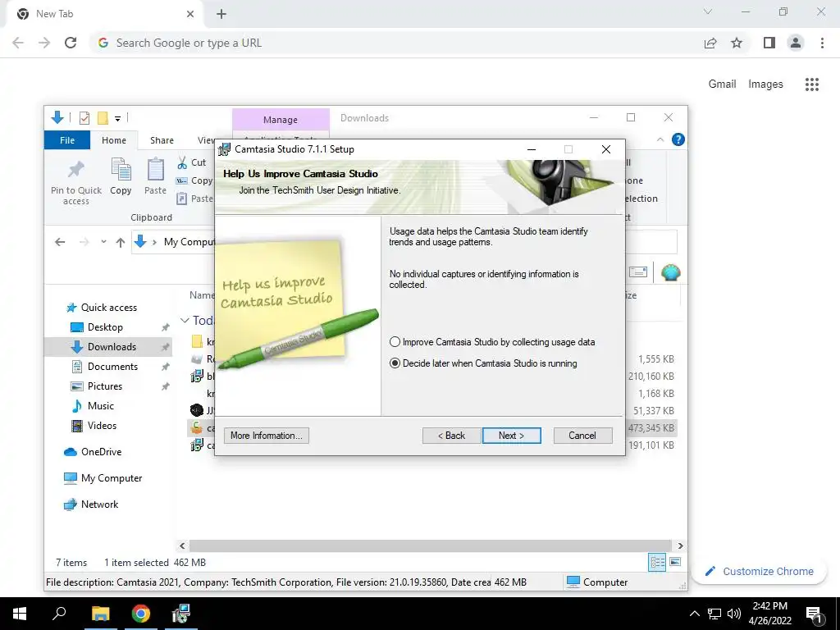Click the Next button in Setup

pyautogui.click(x=511, y=436)
